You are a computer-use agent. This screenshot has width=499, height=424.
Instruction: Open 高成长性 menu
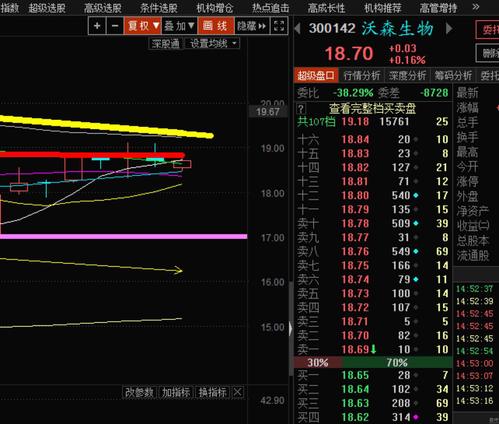click(x=326, y=8)
